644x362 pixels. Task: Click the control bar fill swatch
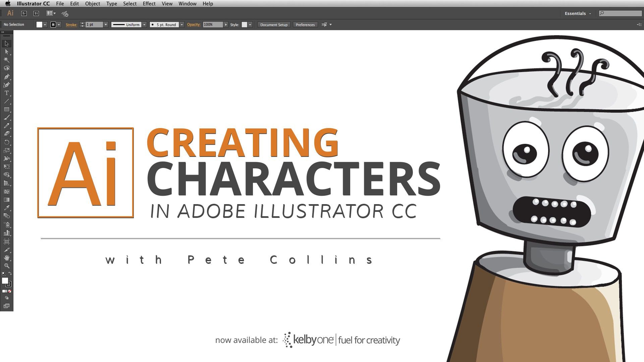coord(39,24)
